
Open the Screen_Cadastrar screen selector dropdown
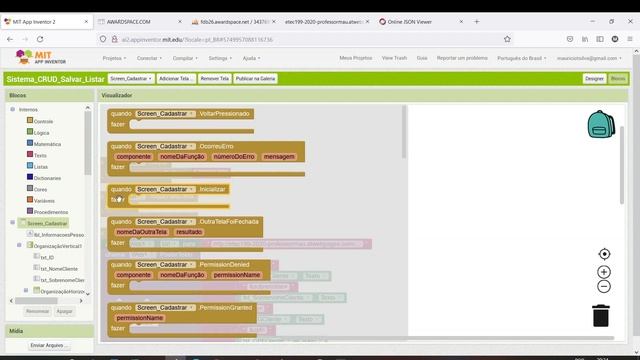click(131, 78)
